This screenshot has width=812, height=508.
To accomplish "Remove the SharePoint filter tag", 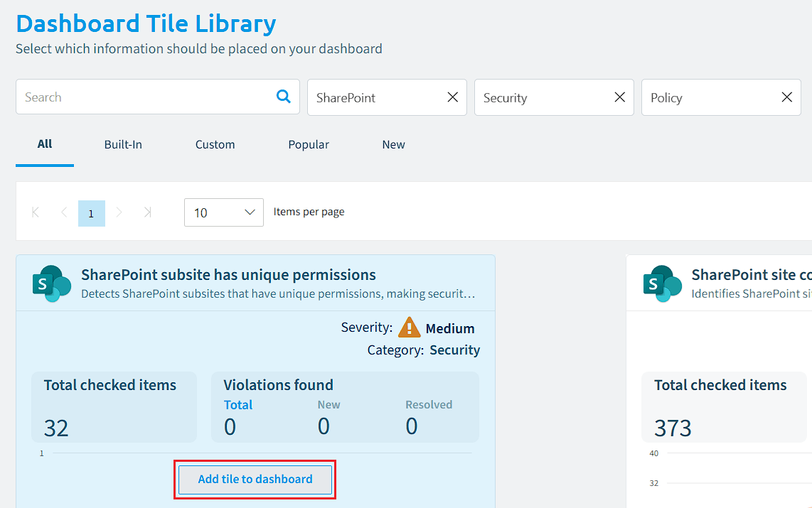I will coord(453,97).
